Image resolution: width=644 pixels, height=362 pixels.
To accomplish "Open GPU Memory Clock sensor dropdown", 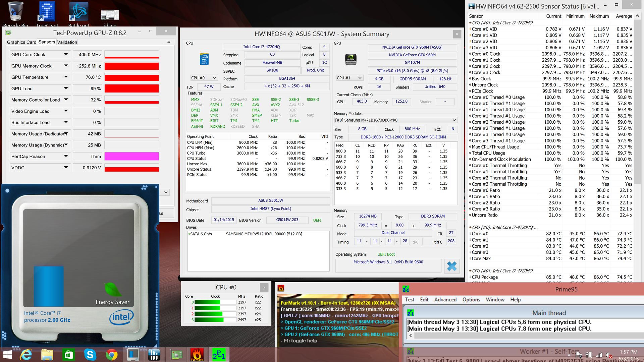I will 66,66.
